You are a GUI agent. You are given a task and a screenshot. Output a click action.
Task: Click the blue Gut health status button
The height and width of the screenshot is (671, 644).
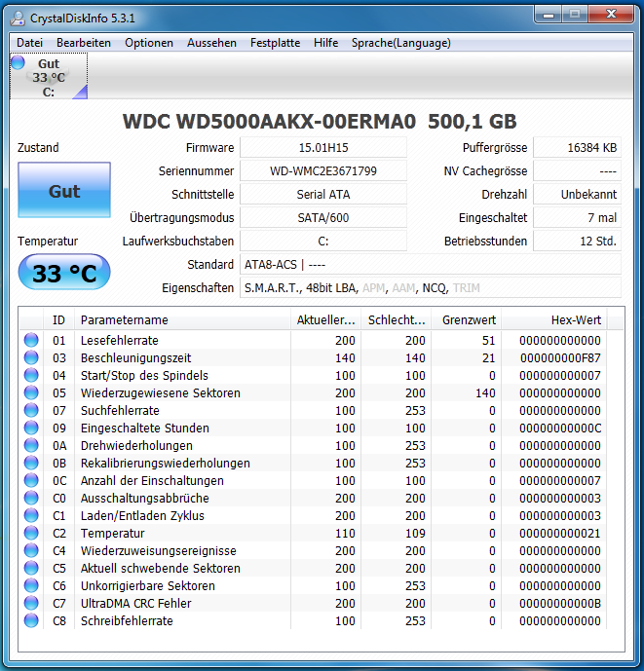(64, 190)
